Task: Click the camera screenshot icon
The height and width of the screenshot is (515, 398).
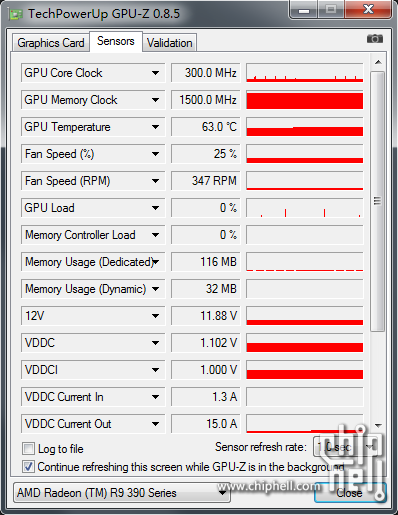Action: (375, 39)
